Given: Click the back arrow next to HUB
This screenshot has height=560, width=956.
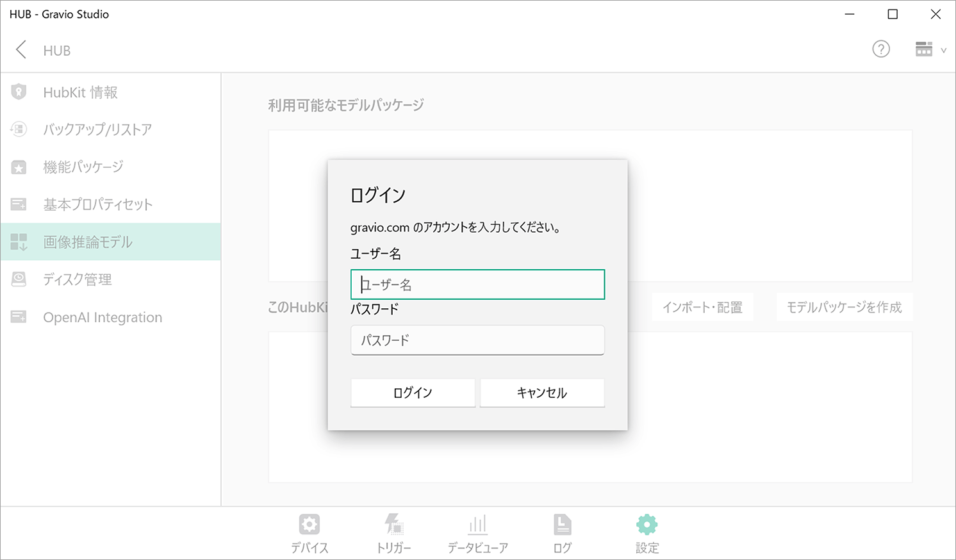Looking at the screenshot, I should (21, 50).
